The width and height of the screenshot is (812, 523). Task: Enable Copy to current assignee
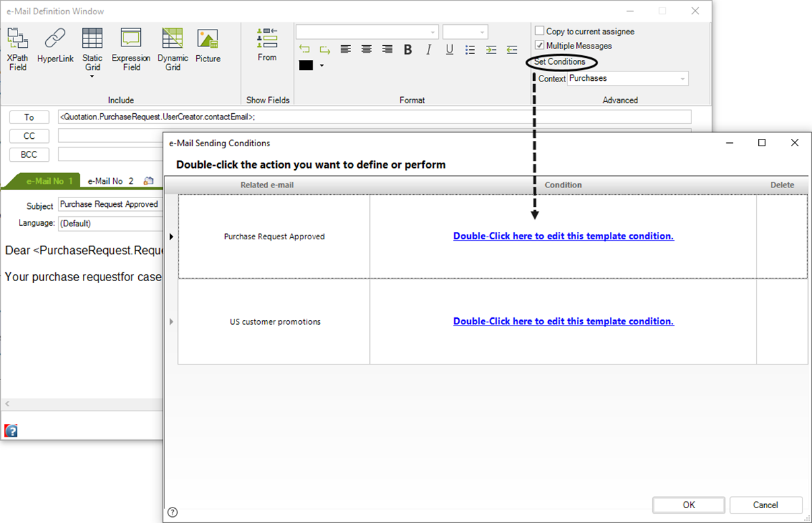tap(539, 31)
